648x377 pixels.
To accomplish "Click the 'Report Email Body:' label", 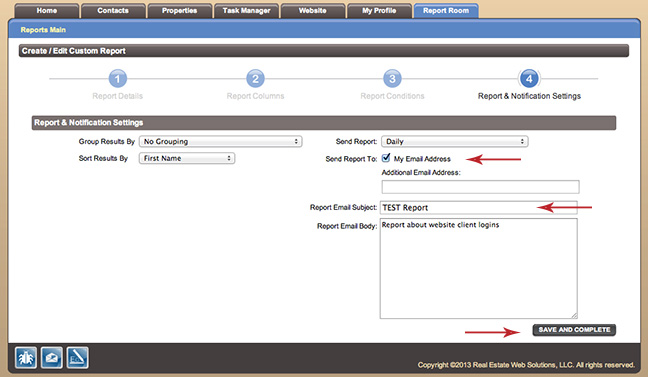I will (347, 226).
